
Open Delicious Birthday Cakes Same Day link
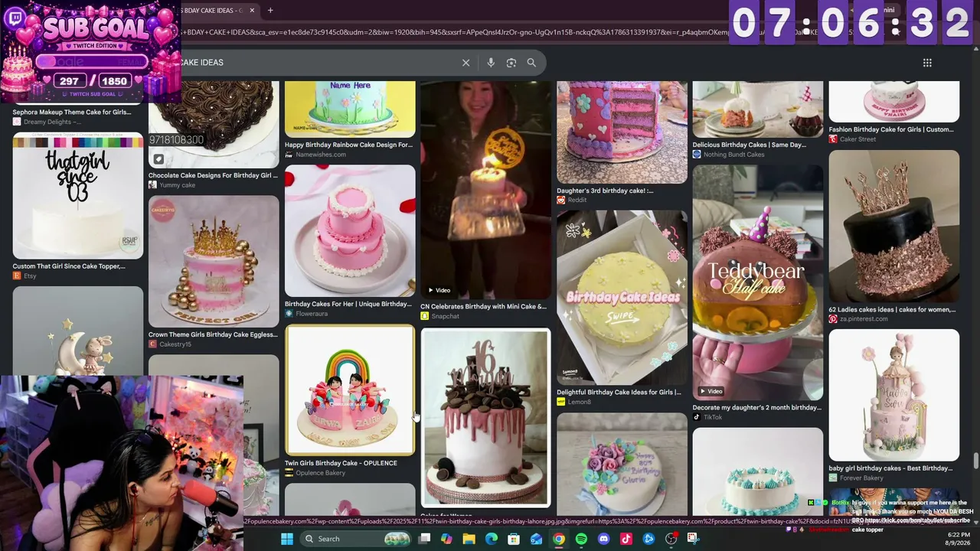750,145
